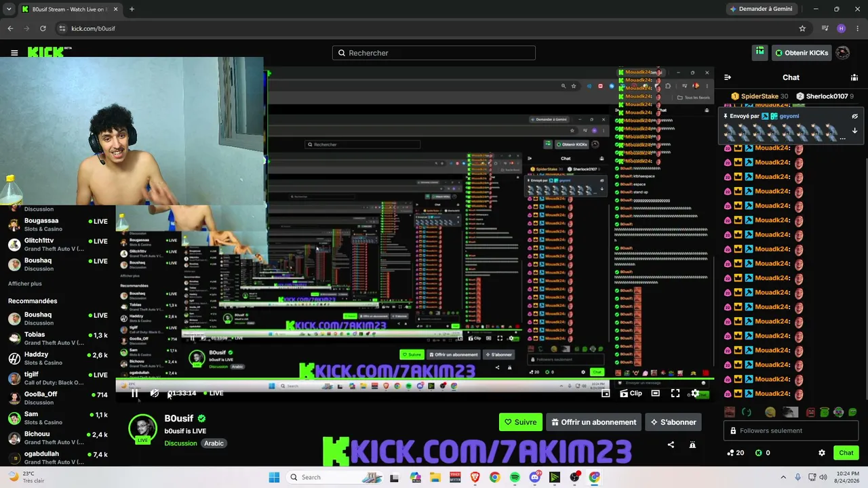Open video player settings gear
The height and width of the screenshot is (488, 868).
coord(695,393)
